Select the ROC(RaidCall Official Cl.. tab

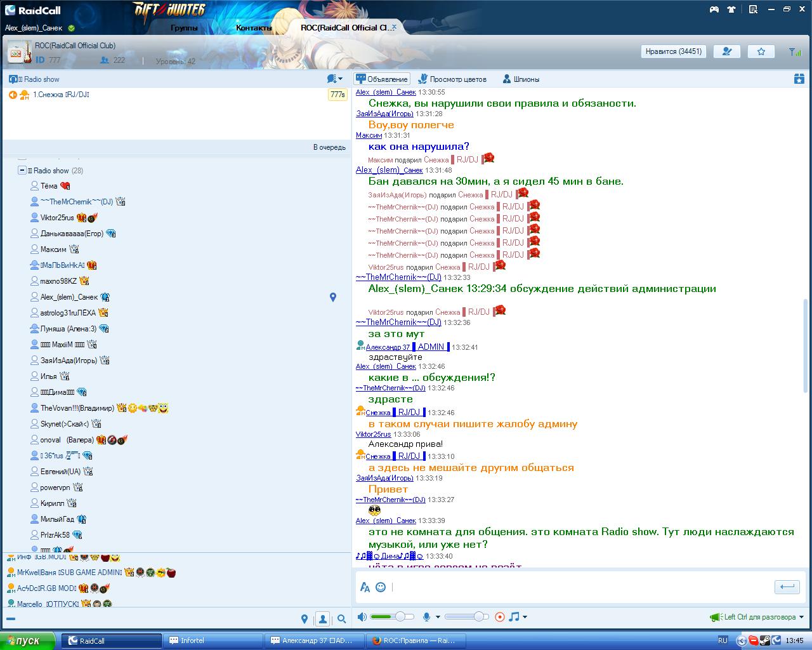(346, 28)
